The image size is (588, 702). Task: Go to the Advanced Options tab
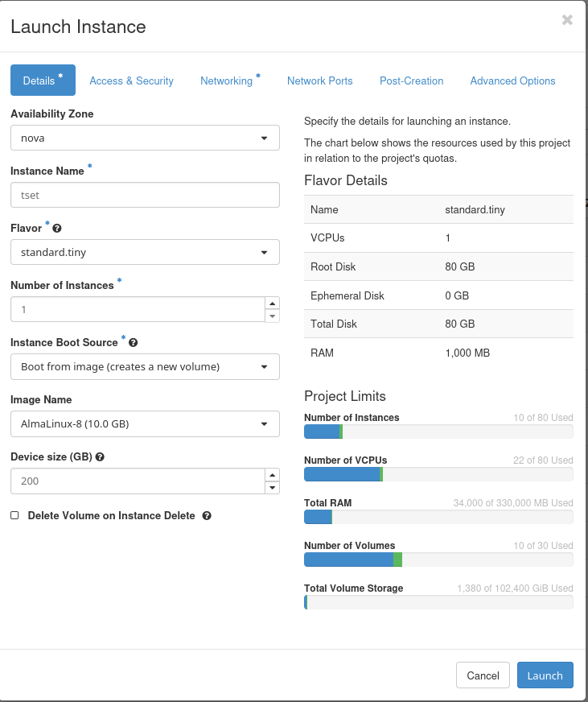[x=512, y=81]
